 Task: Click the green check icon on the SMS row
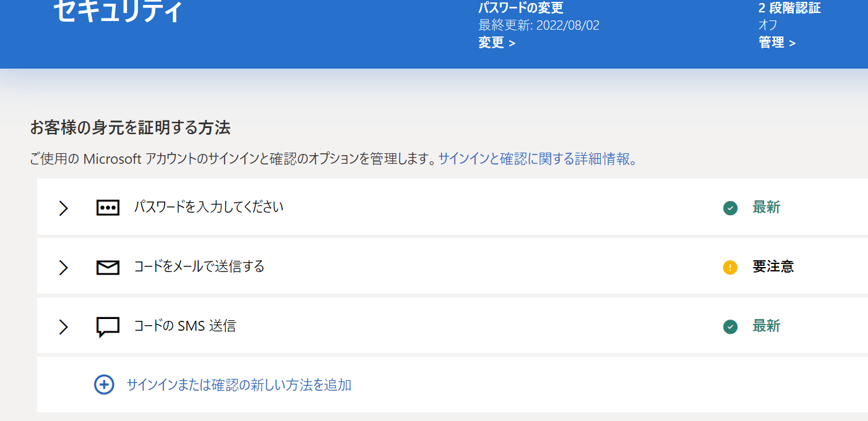[x=730, y=326]
